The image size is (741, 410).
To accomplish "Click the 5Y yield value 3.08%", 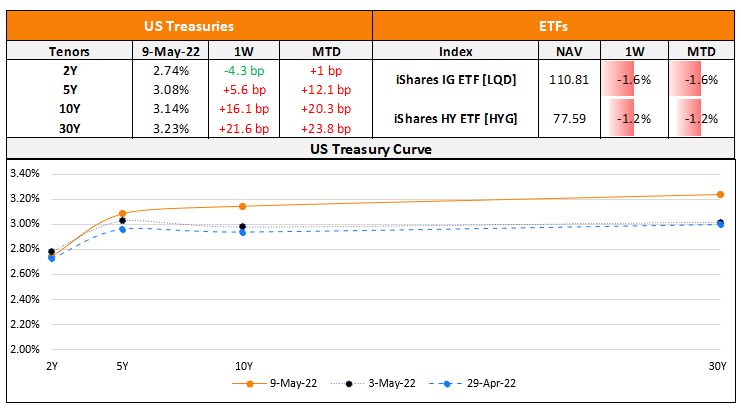I will point(161,90).
